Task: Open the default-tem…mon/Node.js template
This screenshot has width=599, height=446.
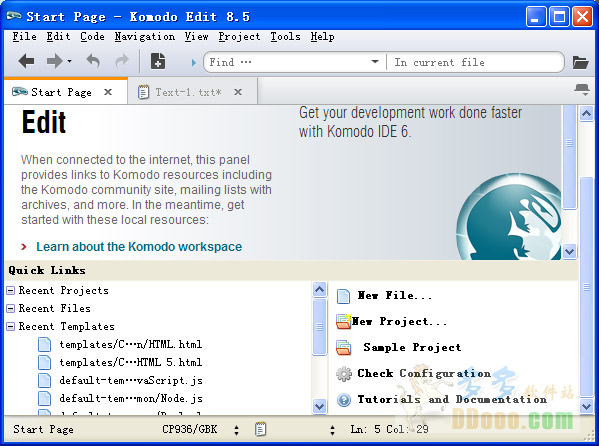Action: coord(131,398)
